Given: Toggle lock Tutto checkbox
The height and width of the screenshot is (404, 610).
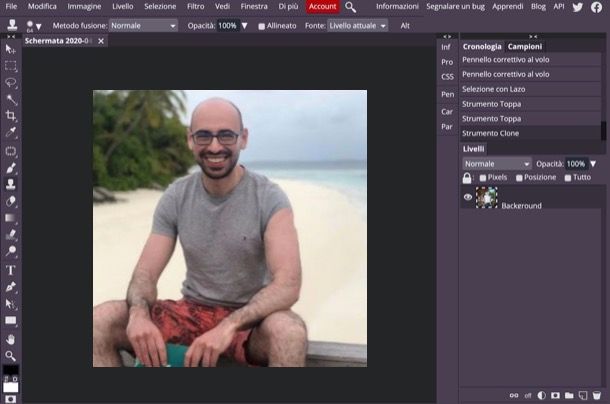Looking at the screenshot, I should pyautogui.click(x=568, y=178).
